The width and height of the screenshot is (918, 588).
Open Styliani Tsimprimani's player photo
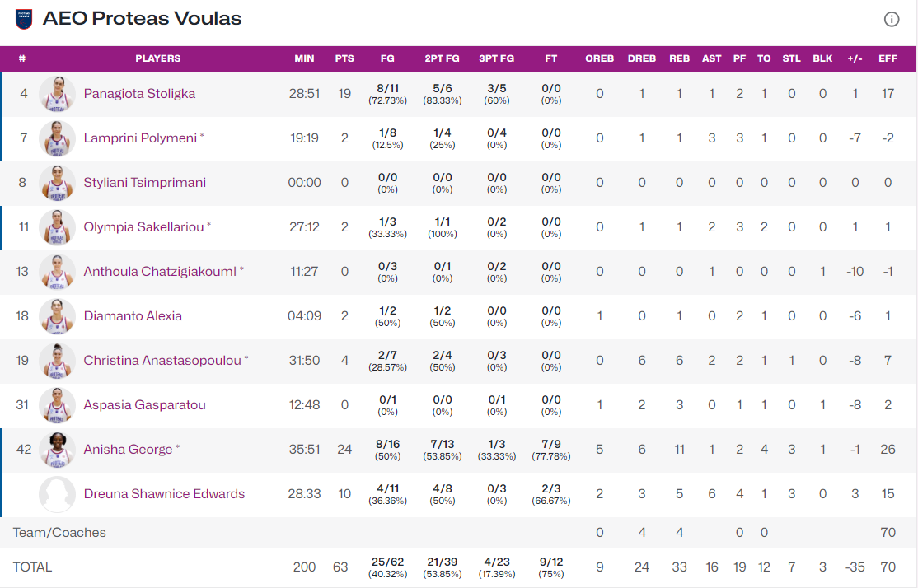click(x=57, y=183)
